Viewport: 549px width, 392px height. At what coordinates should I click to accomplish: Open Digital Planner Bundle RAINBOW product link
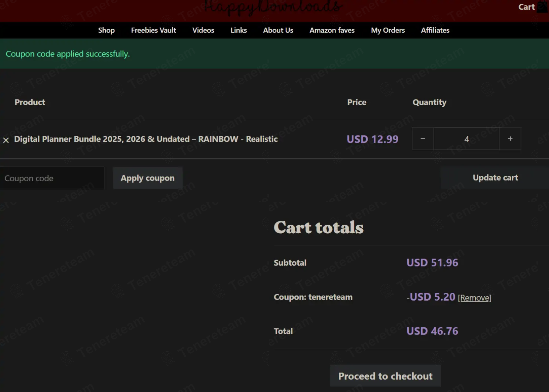(x=146, y=139)
